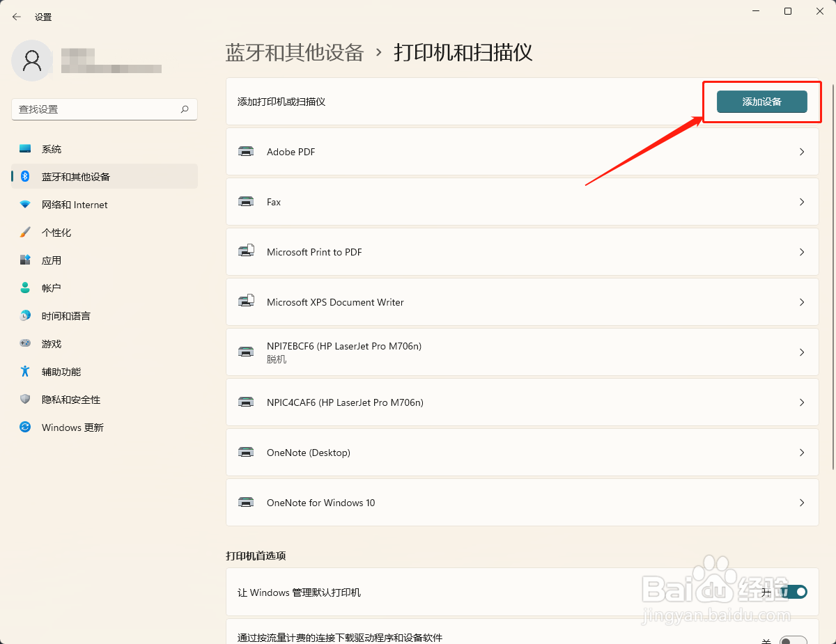Open Windows 更新 settings category
Screen dimensions: 836x644
click(x=104, y=427)
